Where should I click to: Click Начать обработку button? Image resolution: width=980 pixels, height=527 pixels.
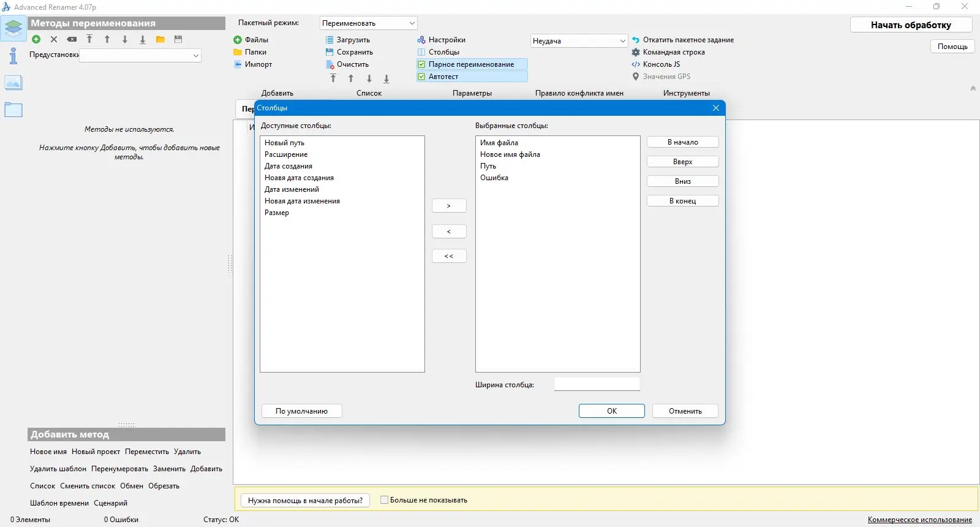tap(911, 25)
